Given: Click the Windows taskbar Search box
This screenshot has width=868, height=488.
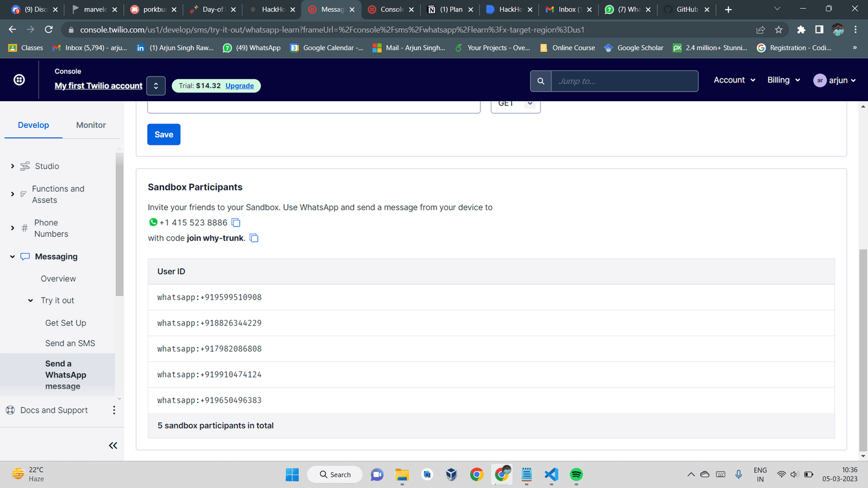Looking at the screenshot, I should [x=335, y=474].
